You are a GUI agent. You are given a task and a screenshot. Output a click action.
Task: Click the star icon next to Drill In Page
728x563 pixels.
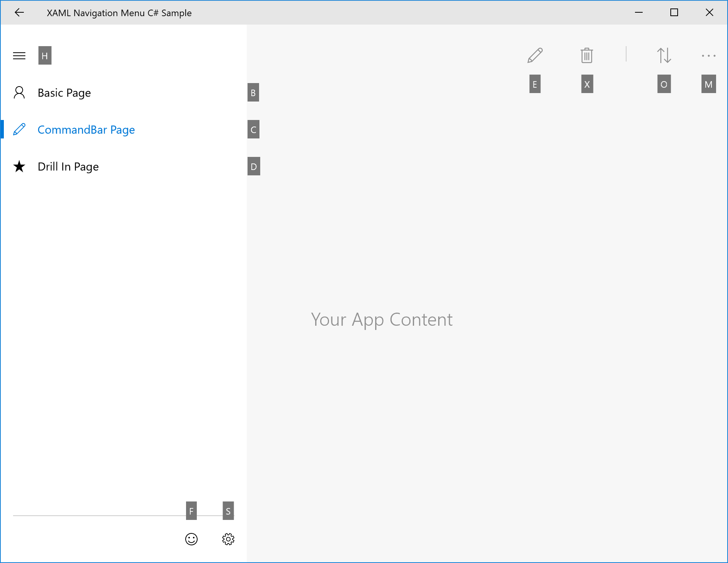tap(19, 166)
